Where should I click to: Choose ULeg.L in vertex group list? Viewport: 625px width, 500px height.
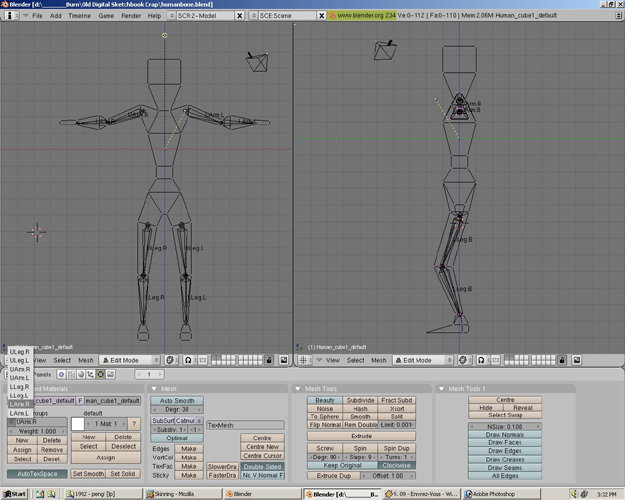[20, 360]
